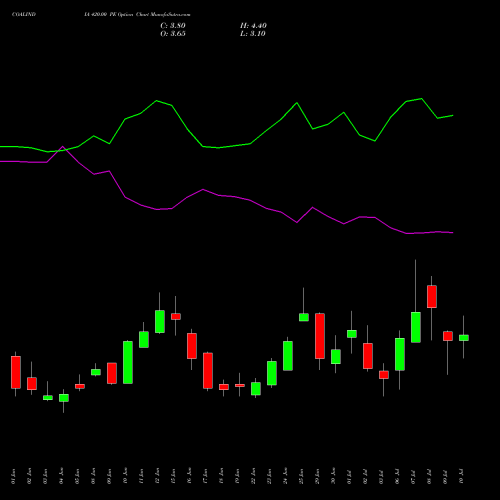500x500 pixels.
Task: Select the 04 Jun date label
Action: (x=62, y=476)
